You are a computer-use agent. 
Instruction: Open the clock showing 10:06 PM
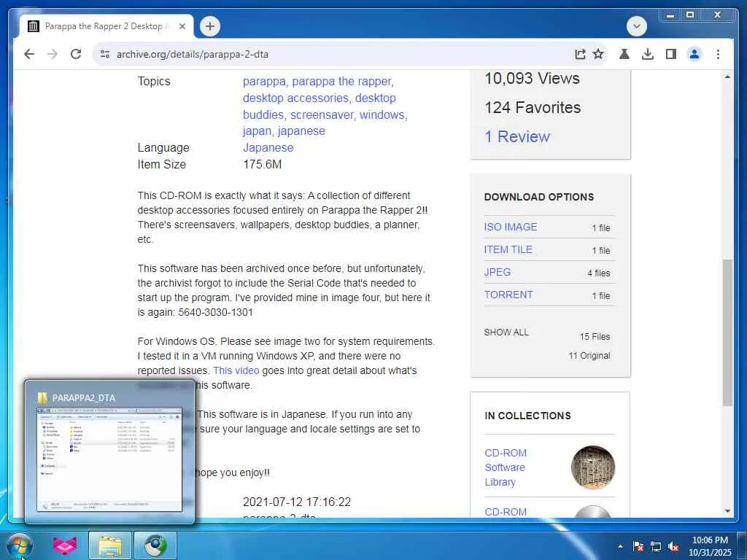coord(710,546)
